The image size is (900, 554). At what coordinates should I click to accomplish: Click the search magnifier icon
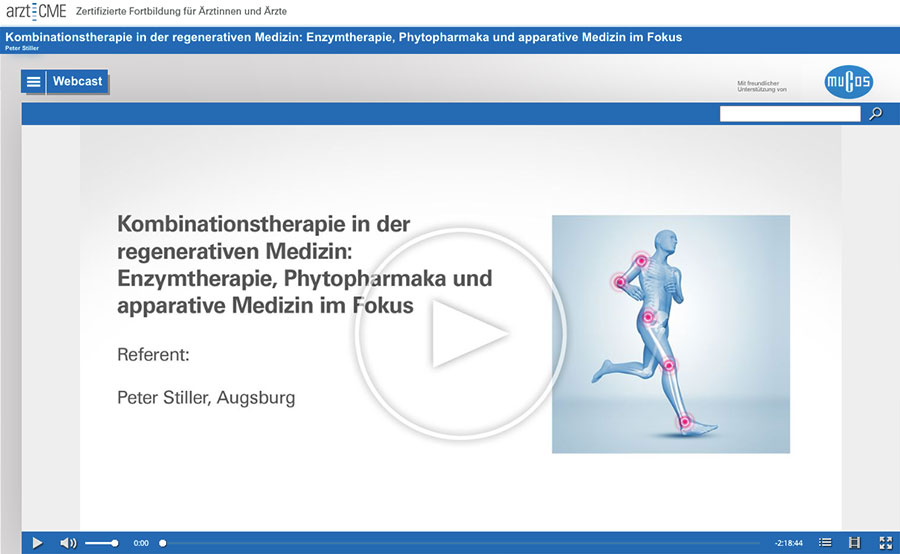876,114
